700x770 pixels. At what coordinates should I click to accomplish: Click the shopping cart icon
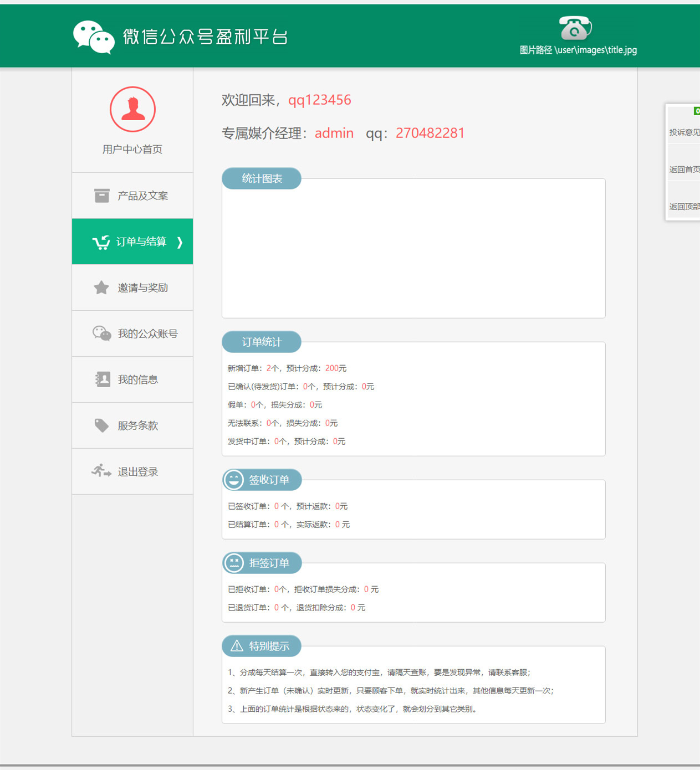coord(101,242)
